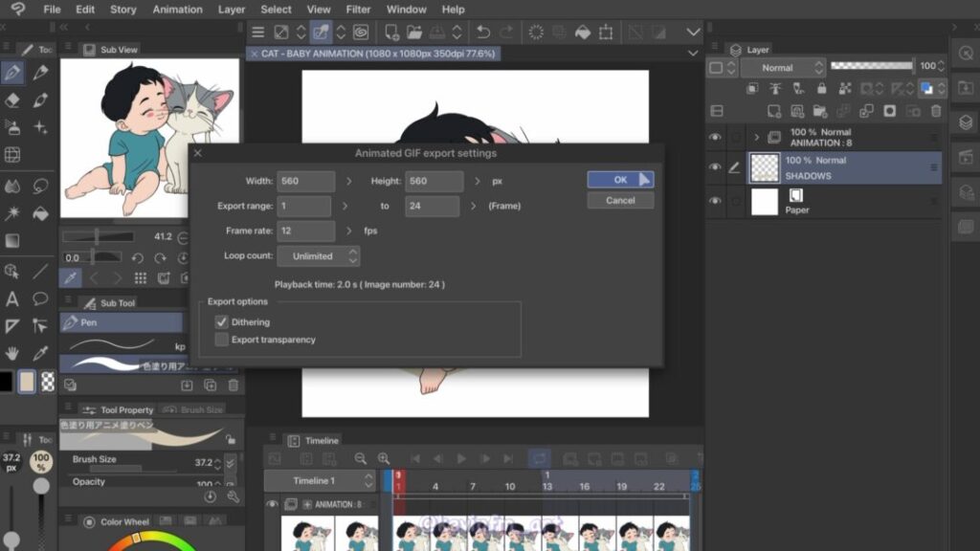The height and width of the screenshot is (551, 980).
Task: Click OK to export the GIF
Action: (x=620, y=180)
